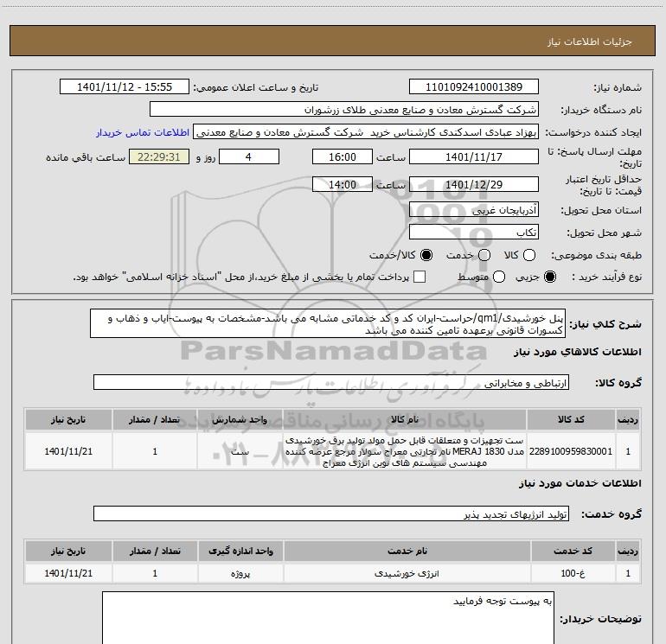Select the خدمت radio button

[x=484, y=255]
